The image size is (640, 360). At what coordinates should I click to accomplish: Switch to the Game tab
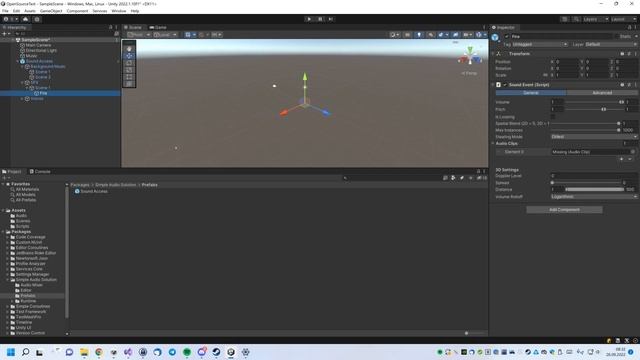pos(158,27)
